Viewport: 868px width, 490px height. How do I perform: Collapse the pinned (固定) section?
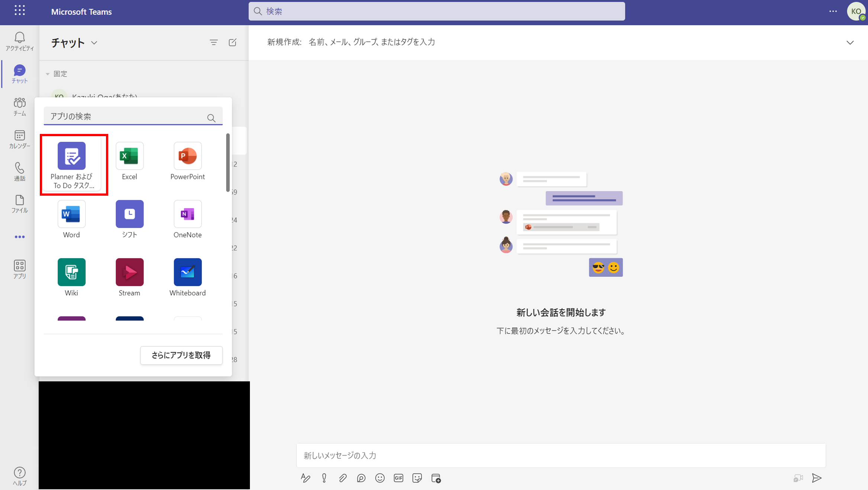coord(48,74)
